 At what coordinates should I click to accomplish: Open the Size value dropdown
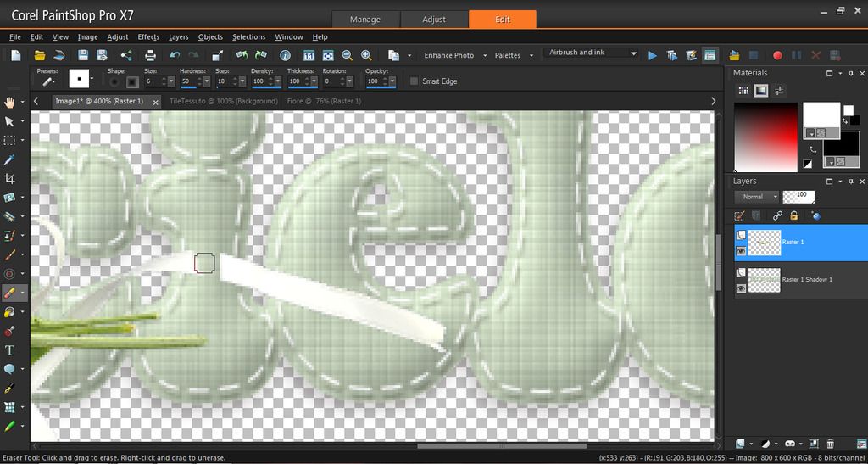171,81
